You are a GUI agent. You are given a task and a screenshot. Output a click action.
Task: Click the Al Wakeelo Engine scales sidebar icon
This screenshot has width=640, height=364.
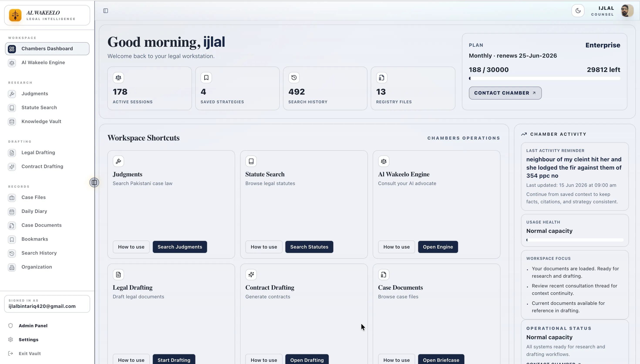[x=12, y=63]
